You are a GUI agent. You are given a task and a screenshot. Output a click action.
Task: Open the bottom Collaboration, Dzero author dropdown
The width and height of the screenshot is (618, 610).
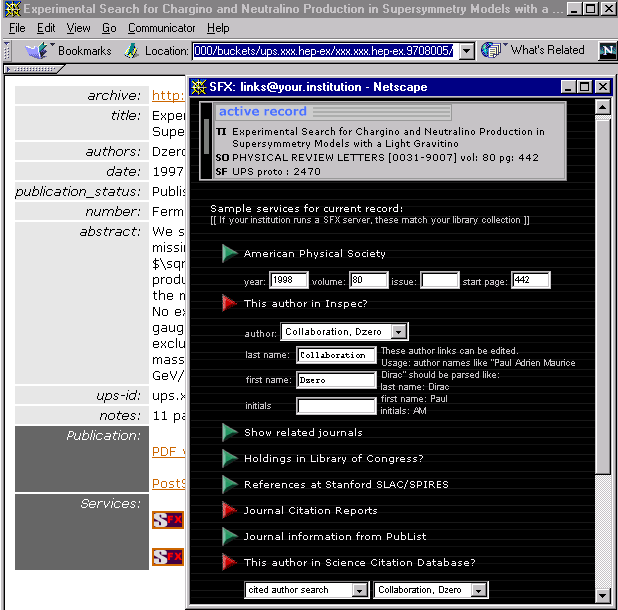click(x=478, y=590)
